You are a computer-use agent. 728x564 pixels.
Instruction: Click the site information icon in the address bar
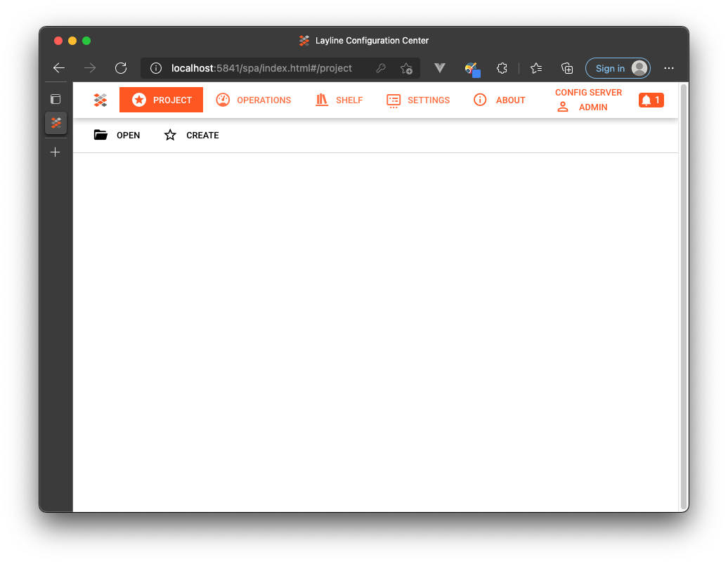click(x=156, y=68)
